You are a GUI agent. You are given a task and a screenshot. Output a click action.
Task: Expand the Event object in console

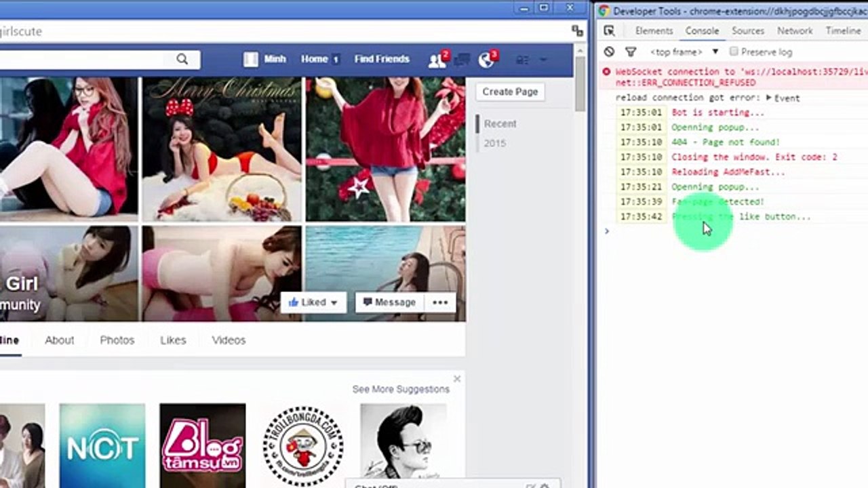coord(768,98)
